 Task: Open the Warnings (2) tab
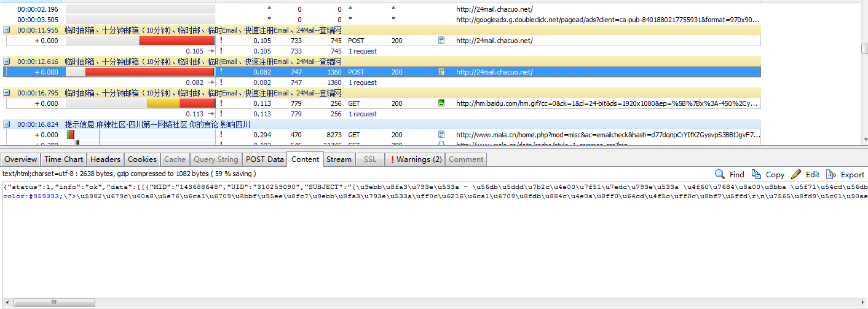click(416, 159)
